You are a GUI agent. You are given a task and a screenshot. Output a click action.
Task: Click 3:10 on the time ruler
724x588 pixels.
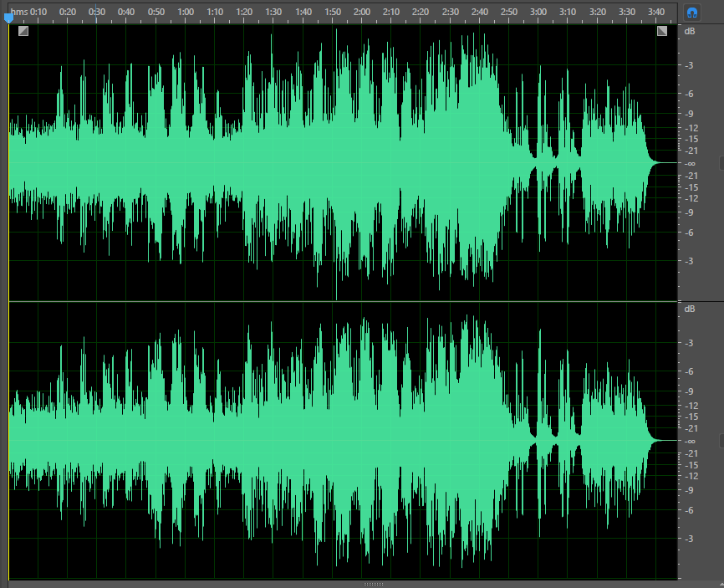(x=568, y=12)
